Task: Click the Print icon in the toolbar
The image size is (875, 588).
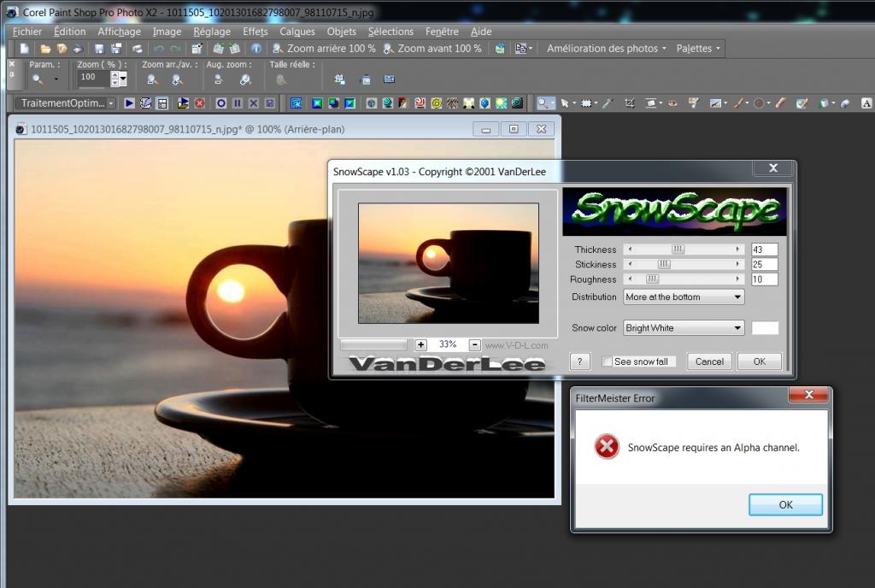Action: tap(138, 49)
